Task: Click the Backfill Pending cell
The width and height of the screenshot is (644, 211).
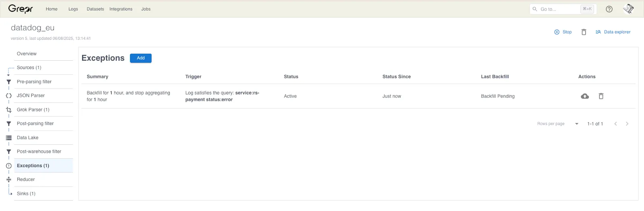Action: pyautogui.click(x=497, y=96)
